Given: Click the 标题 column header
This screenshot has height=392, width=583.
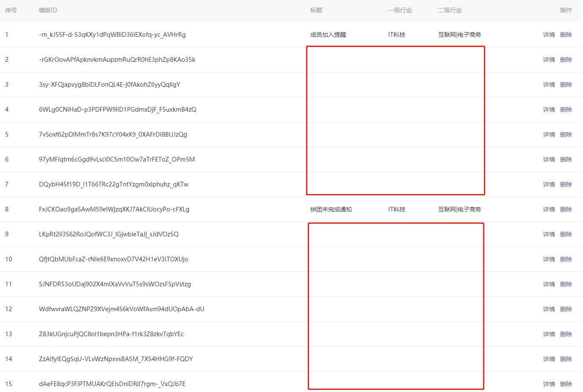Looking at the screenshot, I should 316,10.
